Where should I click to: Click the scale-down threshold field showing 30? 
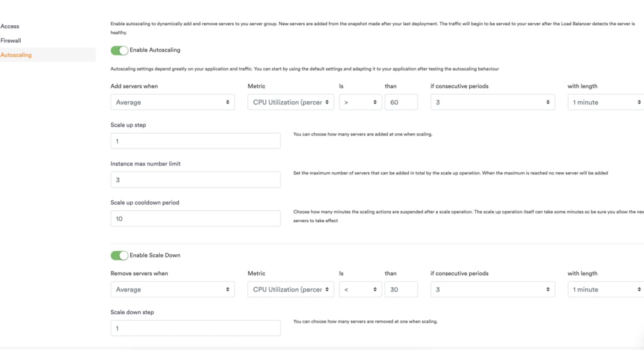[401, 290]
